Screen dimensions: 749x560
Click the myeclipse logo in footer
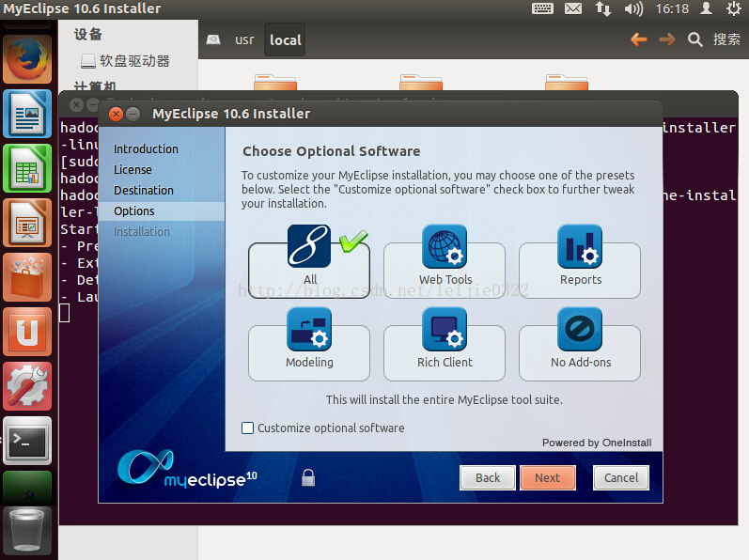pos(187,469)
